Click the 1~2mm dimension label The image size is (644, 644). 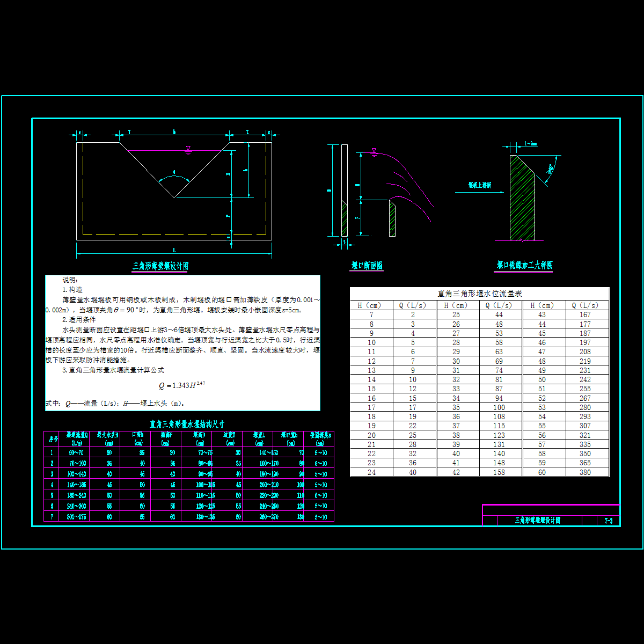(x=530, y=144)
